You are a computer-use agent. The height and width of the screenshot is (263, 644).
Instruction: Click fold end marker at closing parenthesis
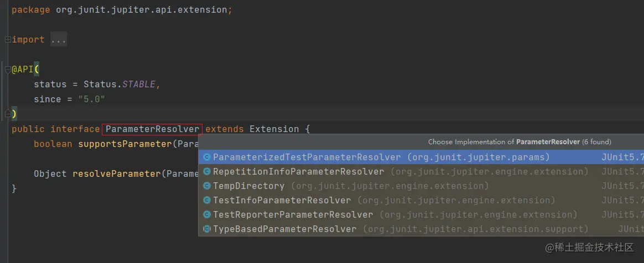click(x=7, y=113)
